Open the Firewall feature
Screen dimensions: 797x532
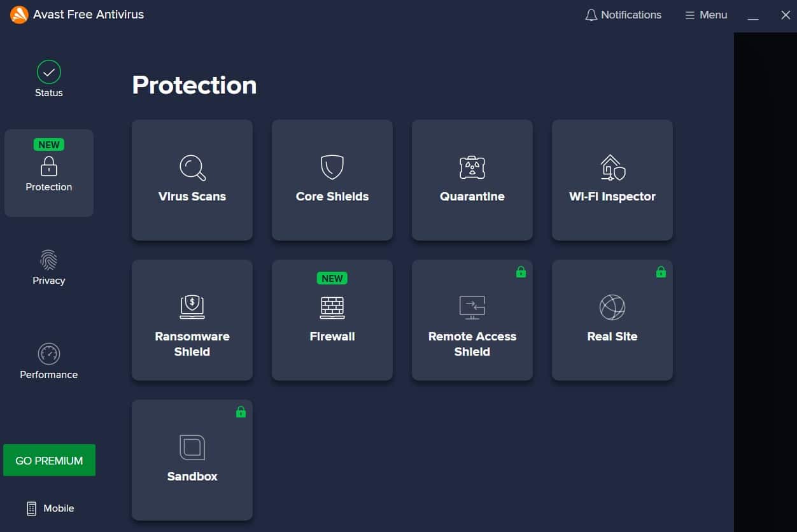332,320
